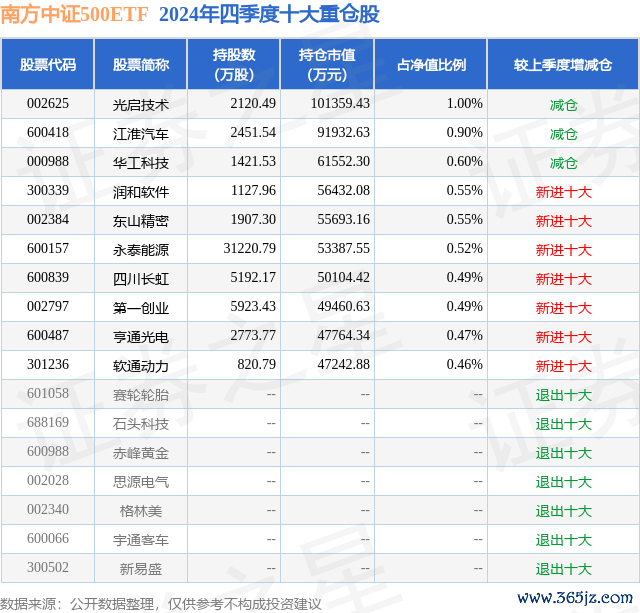Viewport: 640px width, 613px height.
Task: Select stock code 002625
Action: coord(48,104)
